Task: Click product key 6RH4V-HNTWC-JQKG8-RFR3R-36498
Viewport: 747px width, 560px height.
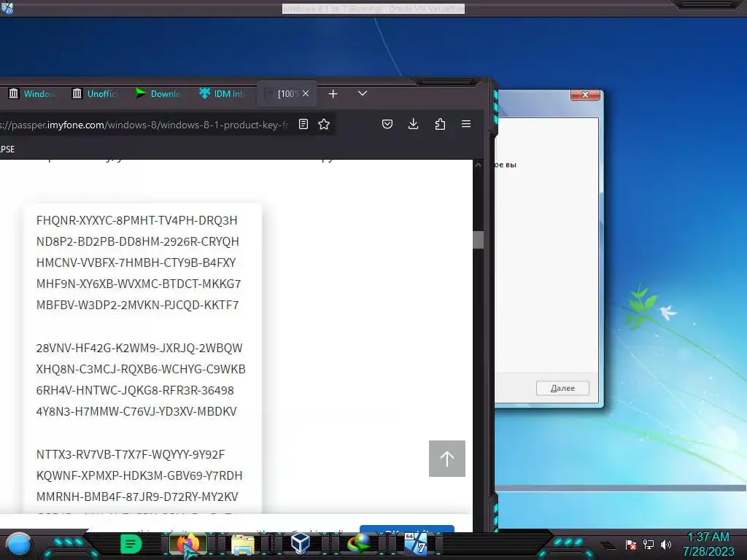Action: (135, 391)
